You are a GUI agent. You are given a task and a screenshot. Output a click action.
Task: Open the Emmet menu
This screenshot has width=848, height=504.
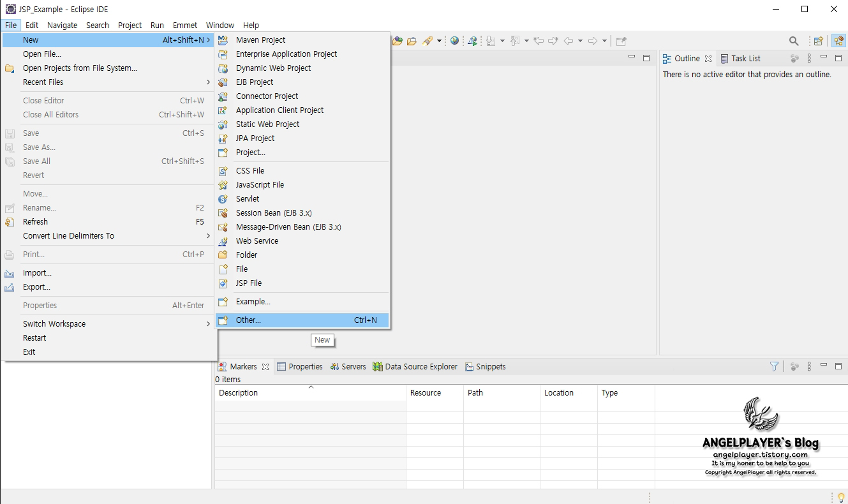pyautogui.click(x=185, y=26)
